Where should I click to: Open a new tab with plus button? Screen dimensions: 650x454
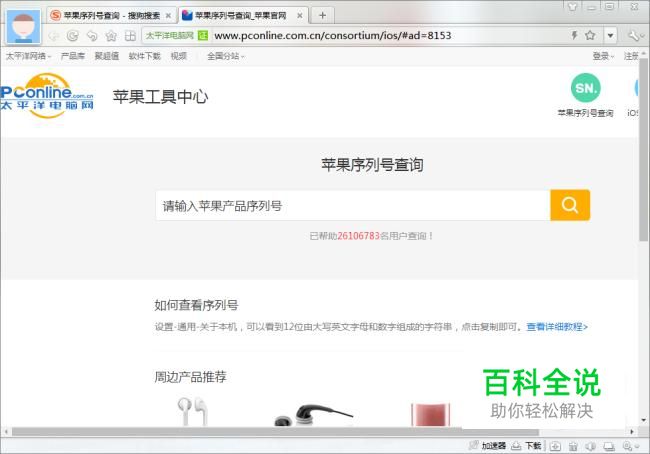(x=323, y=16)
